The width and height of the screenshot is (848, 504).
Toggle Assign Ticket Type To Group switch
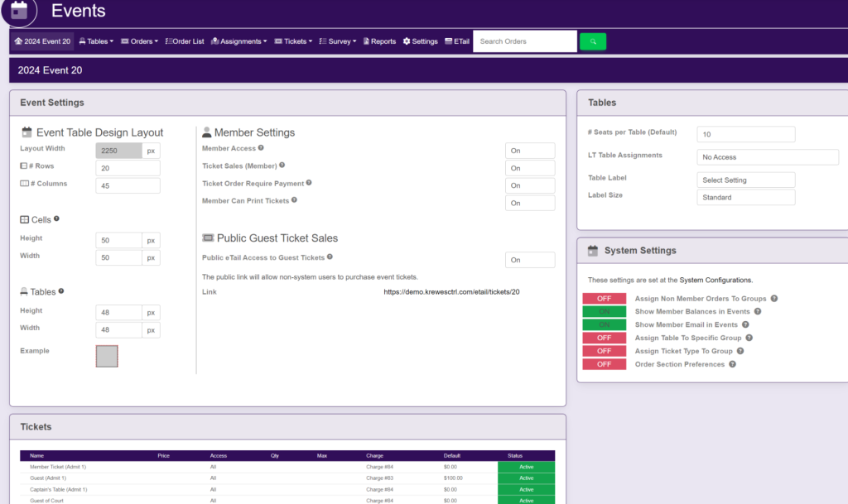[604, 351]
